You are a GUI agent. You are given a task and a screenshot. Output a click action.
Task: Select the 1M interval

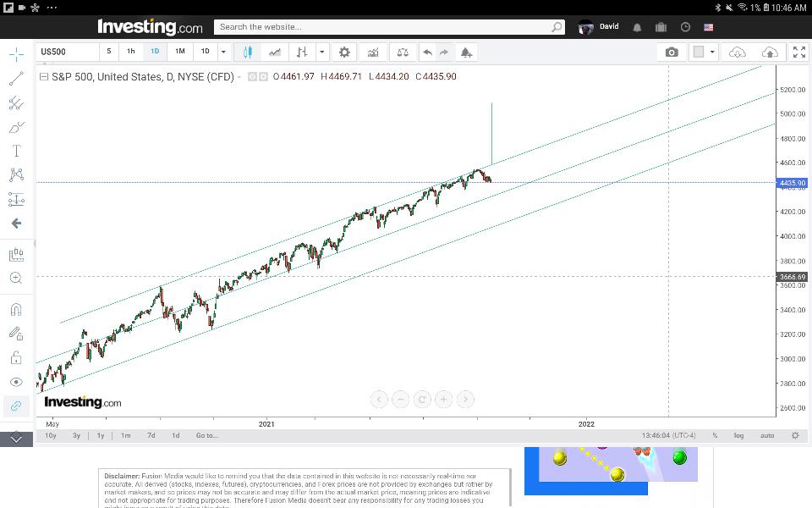point(179,52)
